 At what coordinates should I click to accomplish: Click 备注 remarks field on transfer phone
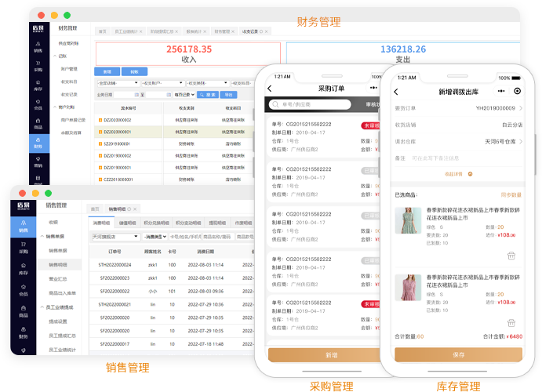point(458,158)
